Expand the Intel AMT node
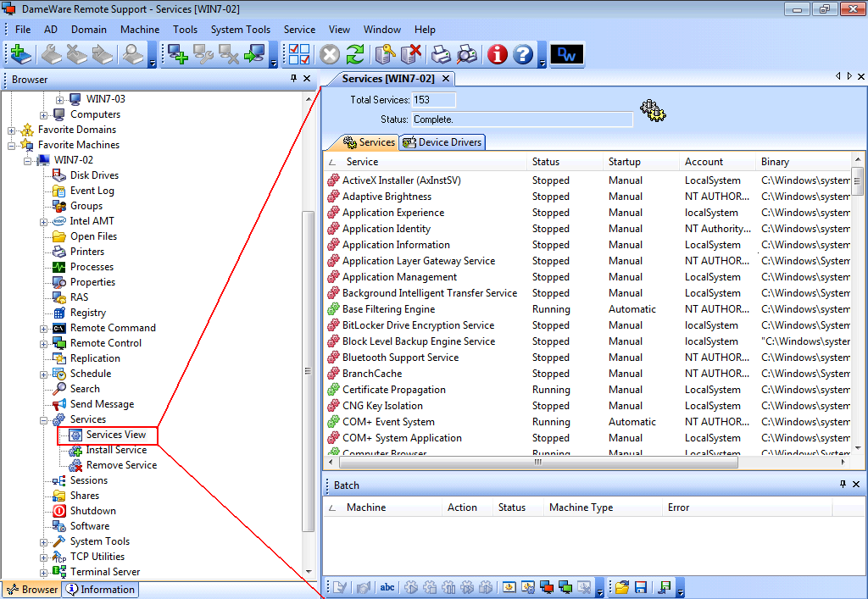 click(x=43, y=222)
